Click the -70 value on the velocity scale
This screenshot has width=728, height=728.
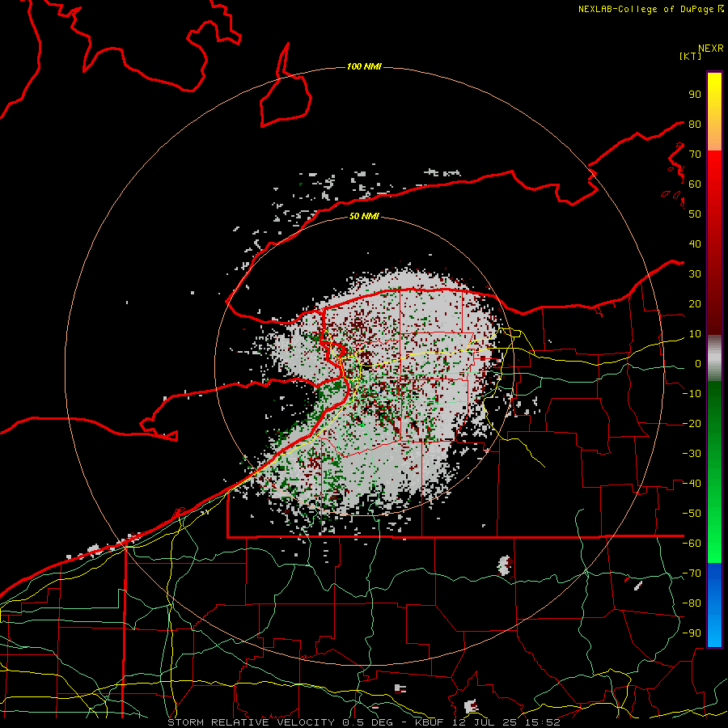pyautogui.click(x=692, y=574)
